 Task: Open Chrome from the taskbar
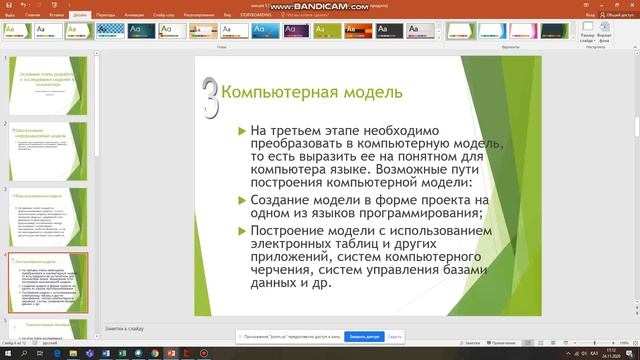(155, 353)
